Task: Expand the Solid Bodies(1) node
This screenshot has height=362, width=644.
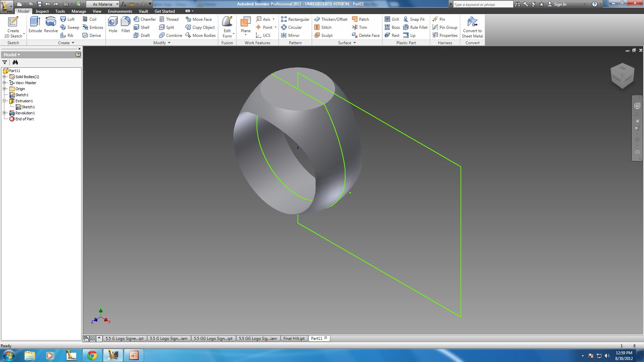Action: point(4,77)
